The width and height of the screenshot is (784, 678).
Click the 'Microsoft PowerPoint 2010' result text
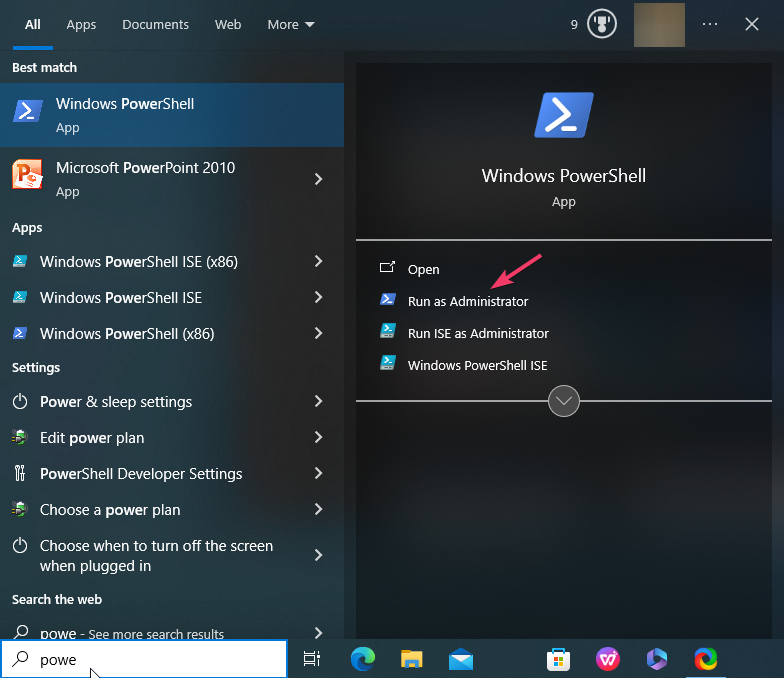pos(146,168)
